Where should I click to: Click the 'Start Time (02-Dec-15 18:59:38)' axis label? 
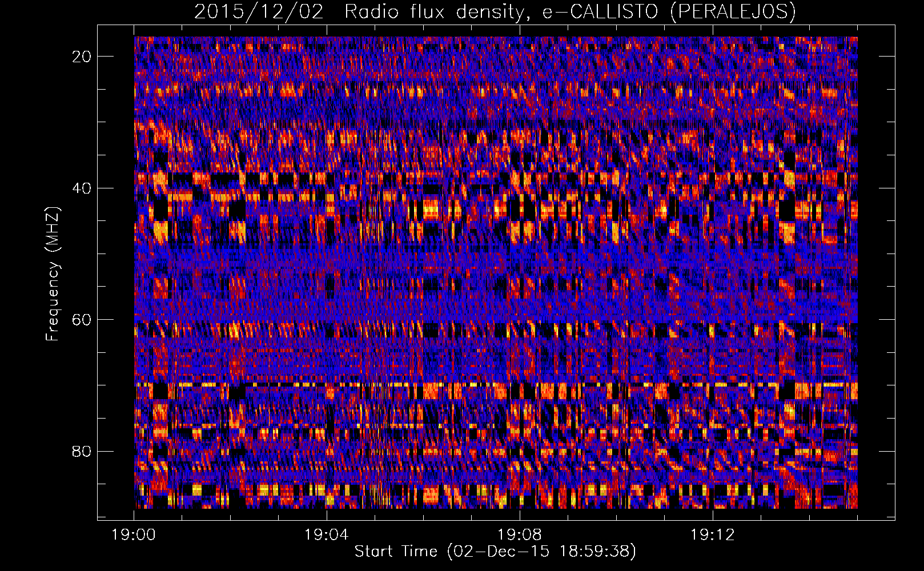(495, 552)
